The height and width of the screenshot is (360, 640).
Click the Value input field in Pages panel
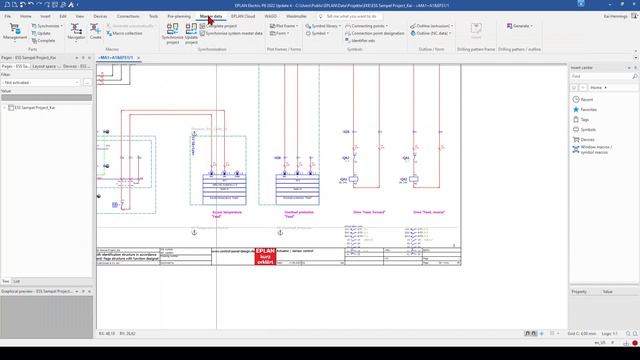47,98
